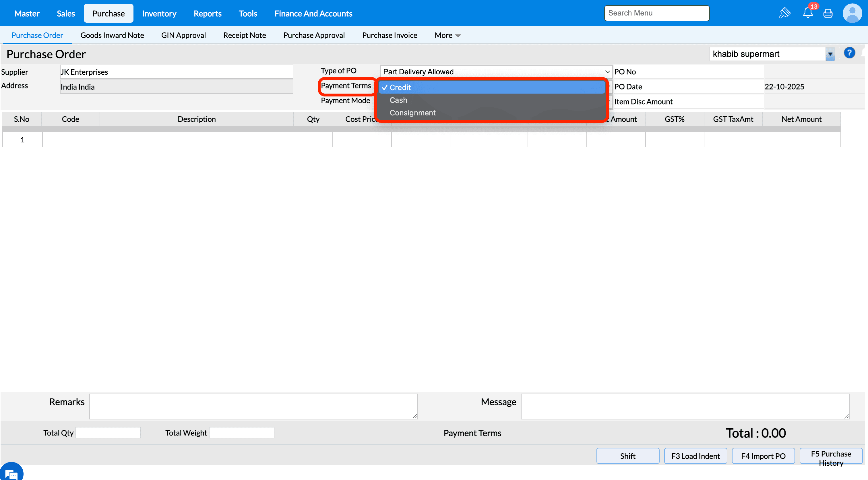Viewport: 868px width, 480px height.
Task: Select the checked Credit option
Action: tap(400, 87)
